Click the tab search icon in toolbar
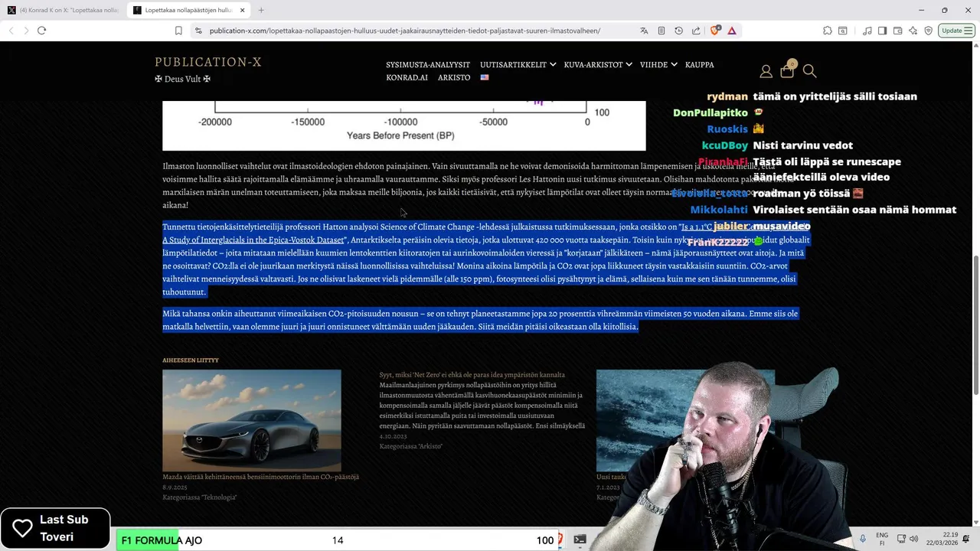Image resolution: width=980 pixels, height=551 pixels. pos(842,31)
